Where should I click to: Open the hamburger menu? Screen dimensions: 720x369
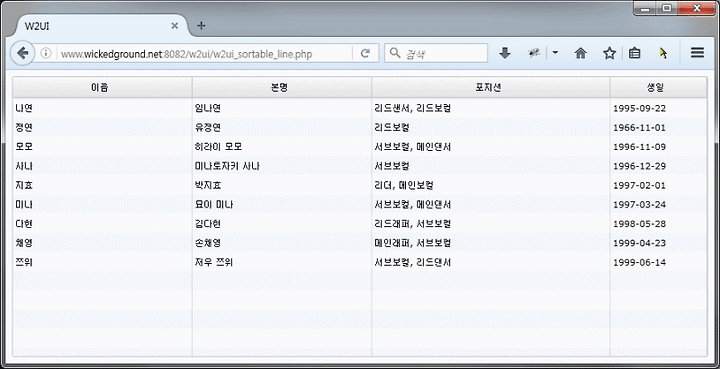click(x=697, y=53)
